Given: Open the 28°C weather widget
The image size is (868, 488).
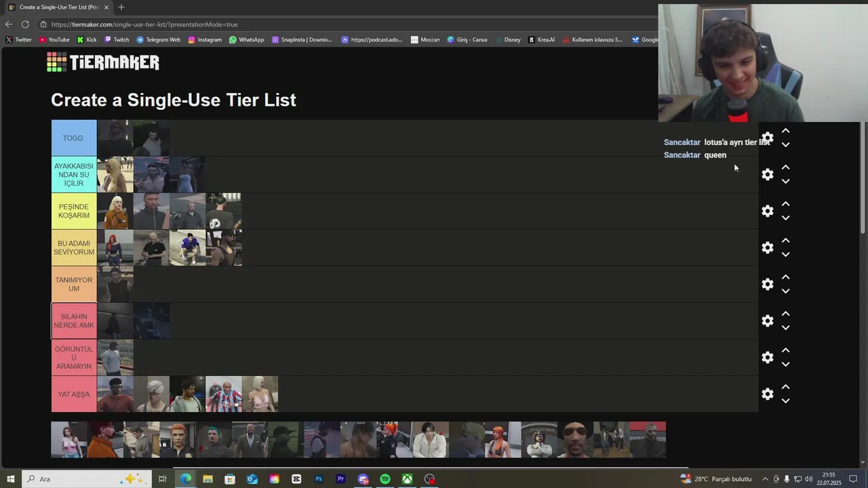Looking at the screenshot, I should tap(716, 479).
